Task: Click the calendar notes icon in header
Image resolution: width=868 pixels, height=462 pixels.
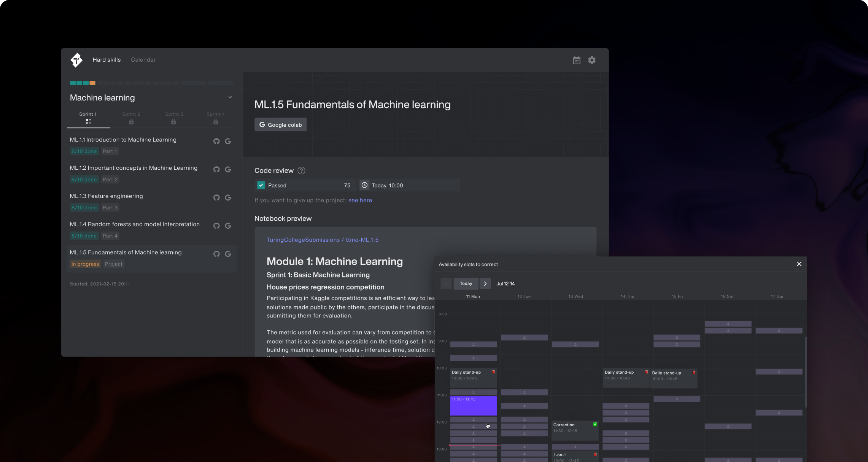Action: tap(577, 60)
